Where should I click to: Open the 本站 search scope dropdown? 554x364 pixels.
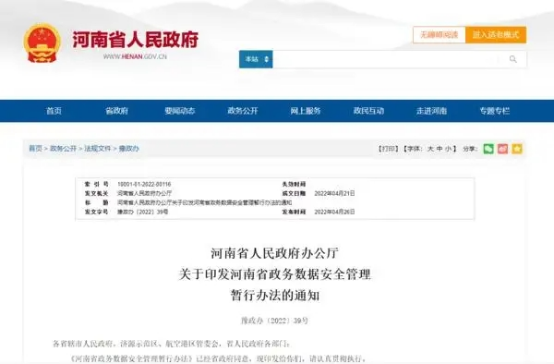click(x=256, y=59)
